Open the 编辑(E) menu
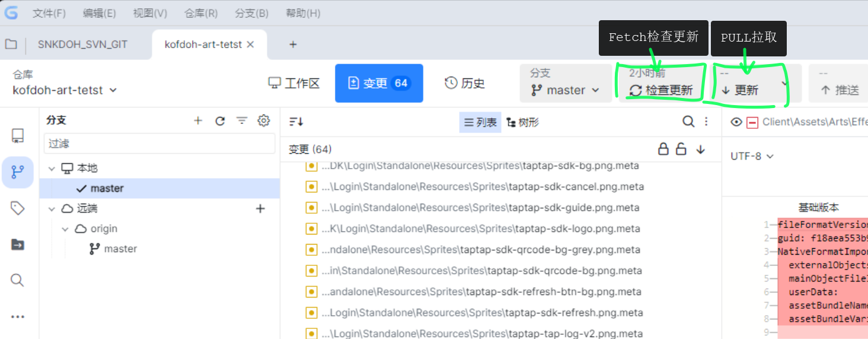Image resolution: width=868 pixels, height=339 pixels. tap(100, 13)
